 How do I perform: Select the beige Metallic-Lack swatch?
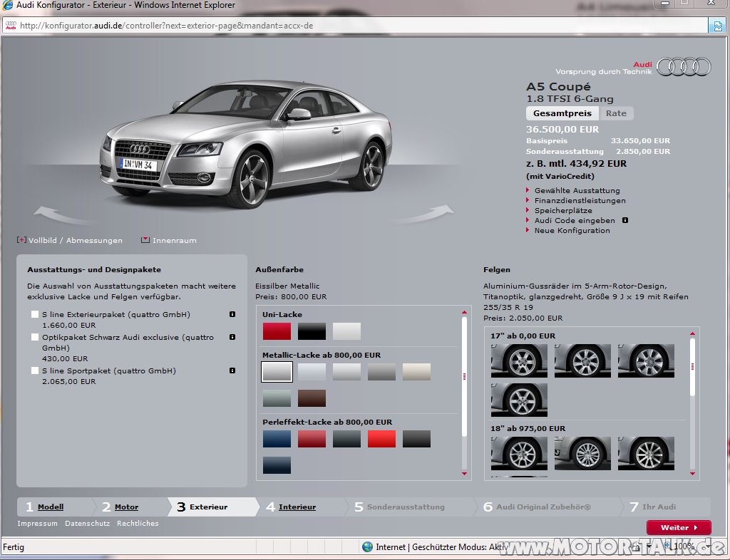(x=416, y=372)
